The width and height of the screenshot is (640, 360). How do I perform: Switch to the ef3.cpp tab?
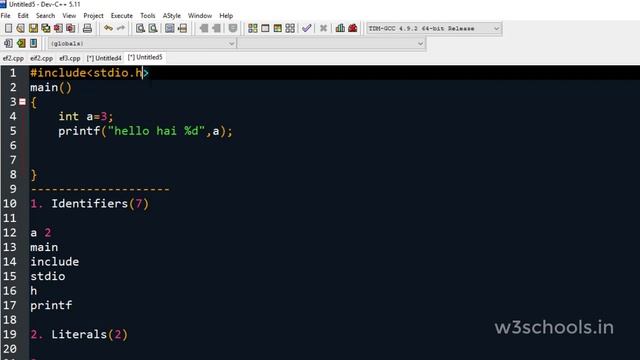point(70,58)
